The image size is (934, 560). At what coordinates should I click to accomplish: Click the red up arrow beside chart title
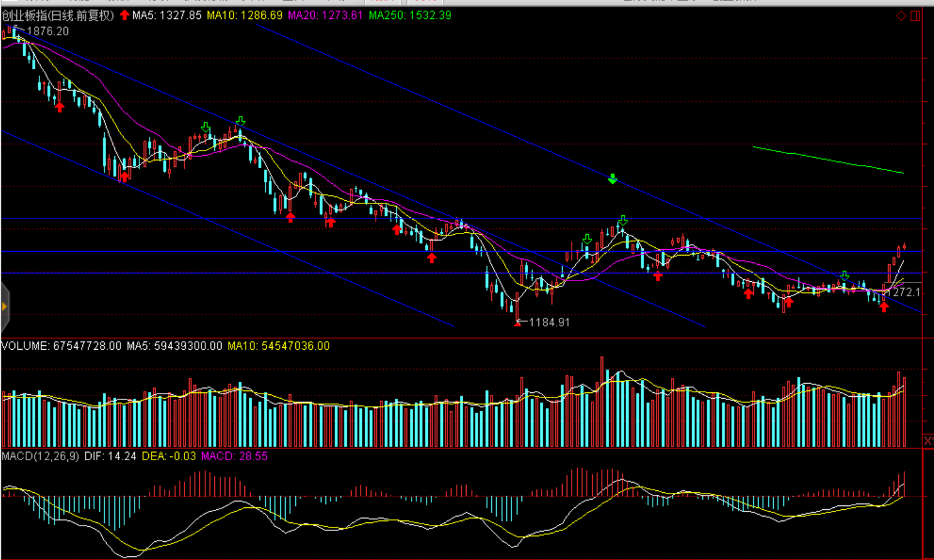coord(124,15)
